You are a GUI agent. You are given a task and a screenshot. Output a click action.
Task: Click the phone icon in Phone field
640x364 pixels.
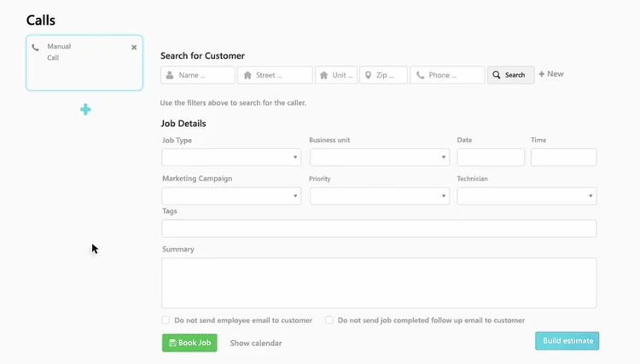[x=421, y=75]
